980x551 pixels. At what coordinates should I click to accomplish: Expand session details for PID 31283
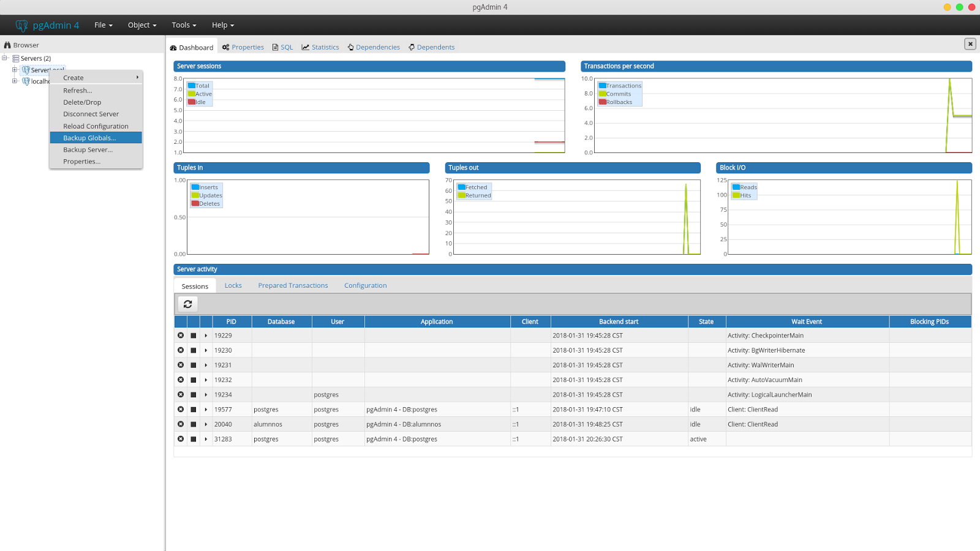click(x=206, y=439)
